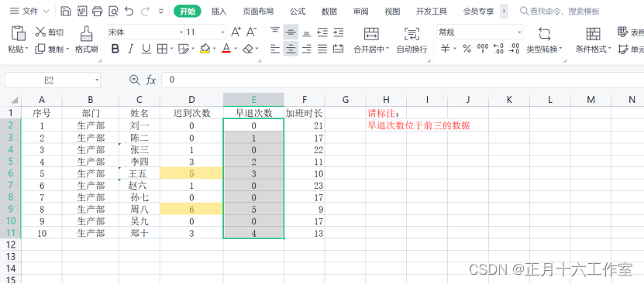Switch to the Review (审阅) tab
644x284 pixels.
tap(360, 12)
